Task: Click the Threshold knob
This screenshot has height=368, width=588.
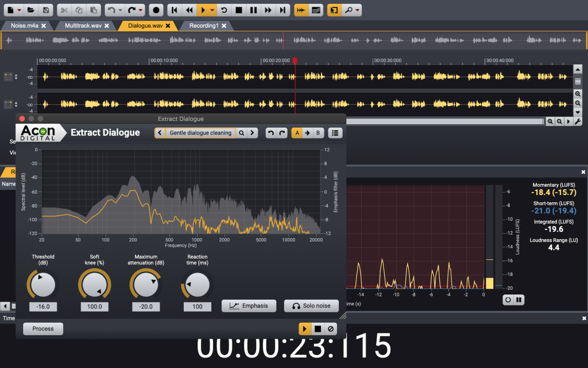Action: point(43,284)
